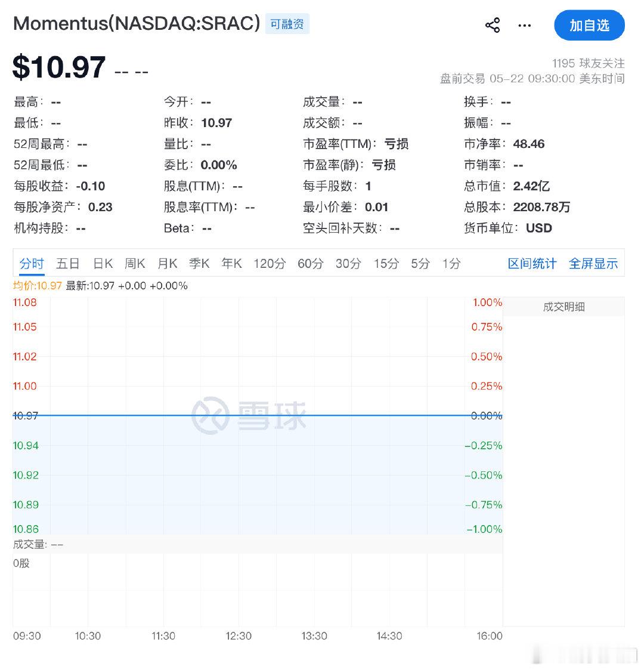Open the 区间统计 link
The height and width of the screenshot is (670, 644).
532,264
